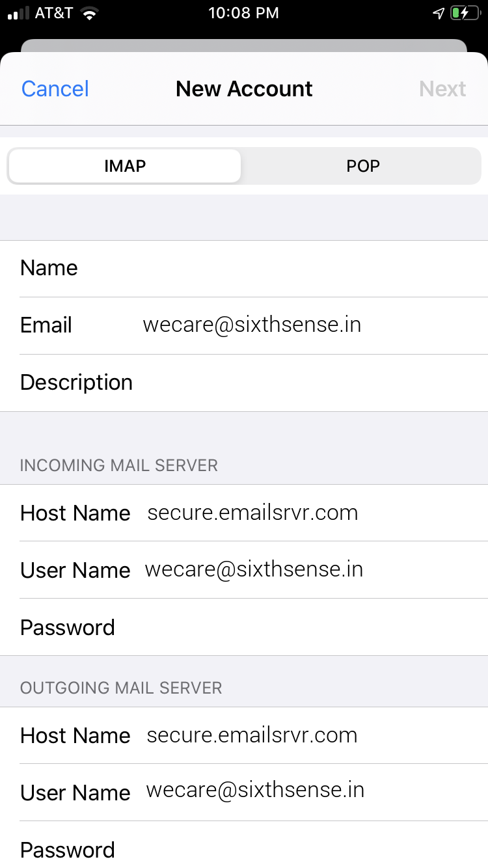Tap the cellular signal bars icon
Viewport: 488px width, 868px height.
pos(18,14)
